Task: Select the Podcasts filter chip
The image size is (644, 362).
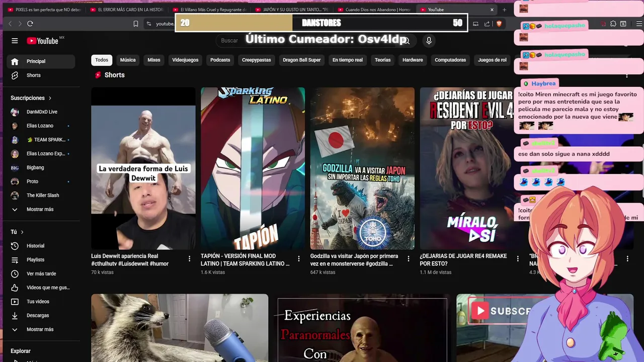Action: click(x=220, y=60)
